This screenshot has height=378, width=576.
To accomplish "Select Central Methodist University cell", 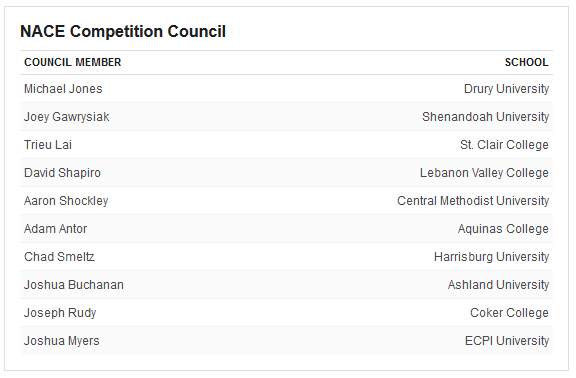I will 473,201.
